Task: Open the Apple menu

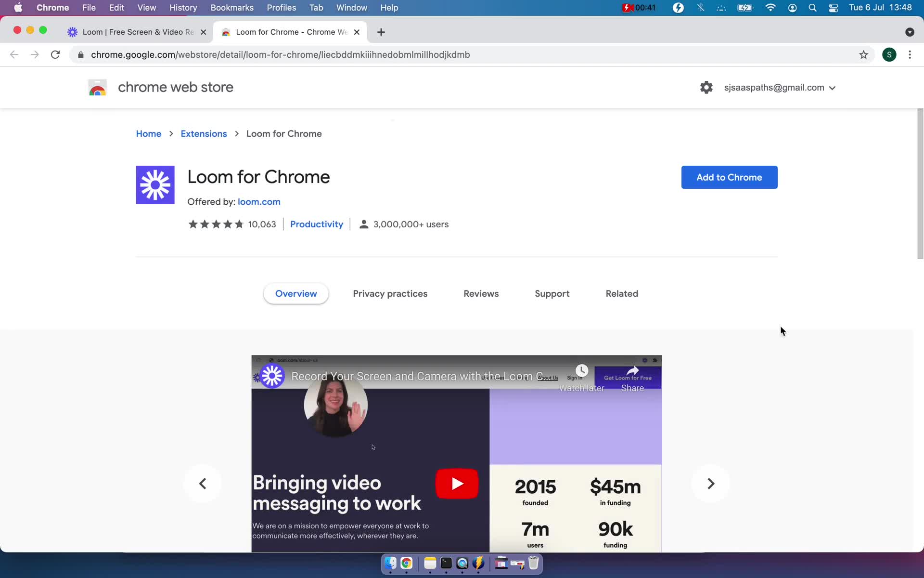Action: click(18, 8)
